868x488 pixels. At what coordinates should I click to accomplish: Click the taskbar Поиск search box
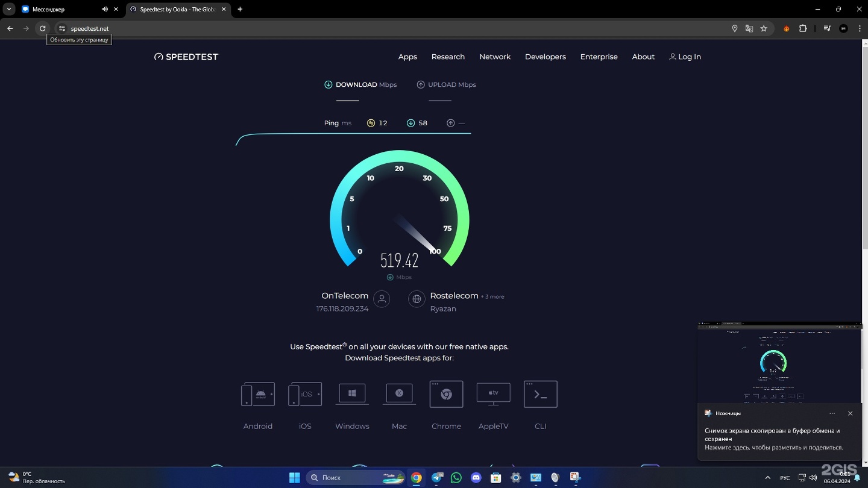(356, 478)
